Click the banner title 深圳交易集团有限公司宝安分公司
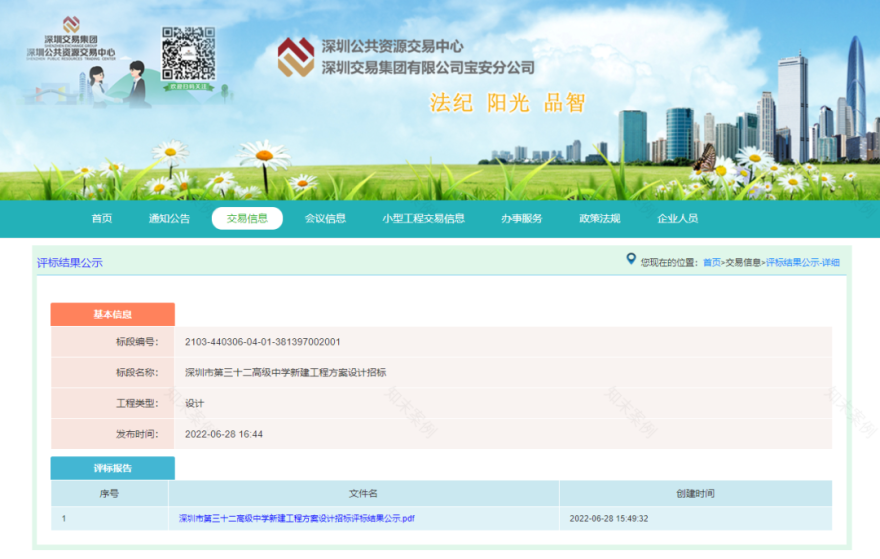 coord(428,68)
